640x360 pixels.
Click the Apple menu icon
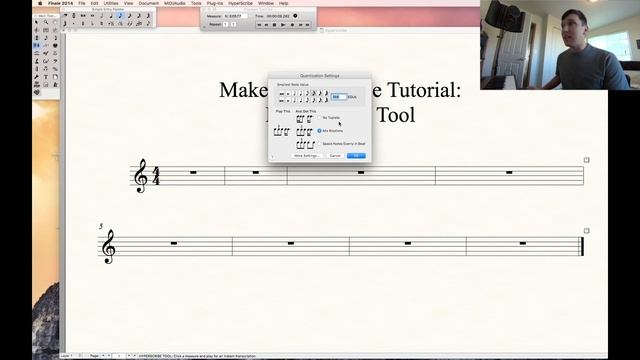(40, 3)
